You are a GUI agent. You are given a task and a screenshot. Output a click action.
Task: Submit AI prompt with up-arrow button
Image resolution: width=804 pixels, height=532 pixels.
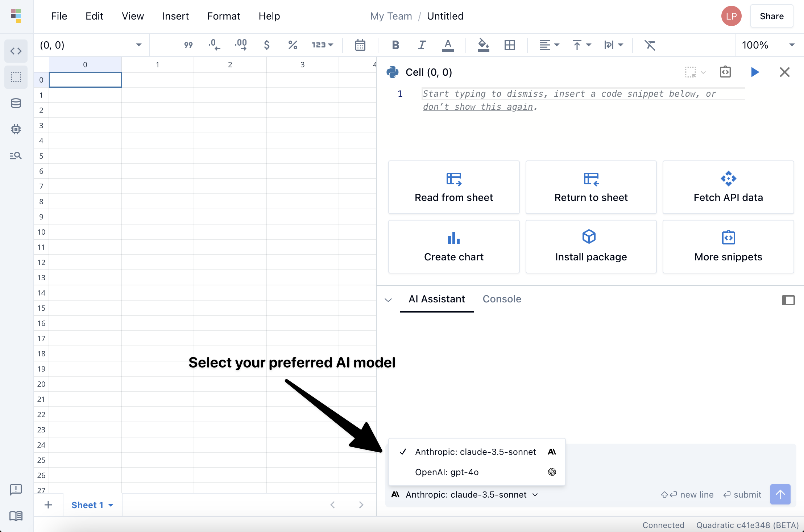(x=780, y=495)
